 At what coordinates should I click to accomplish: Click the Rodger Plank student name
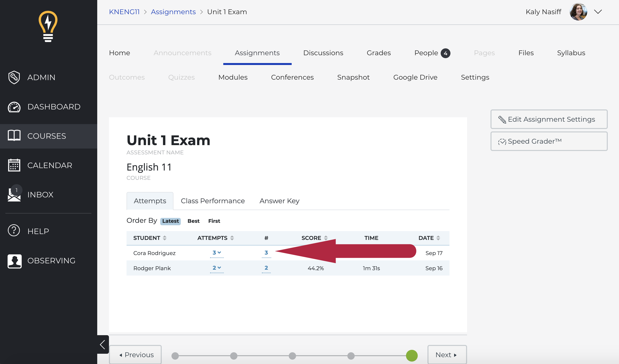[152, 268]
